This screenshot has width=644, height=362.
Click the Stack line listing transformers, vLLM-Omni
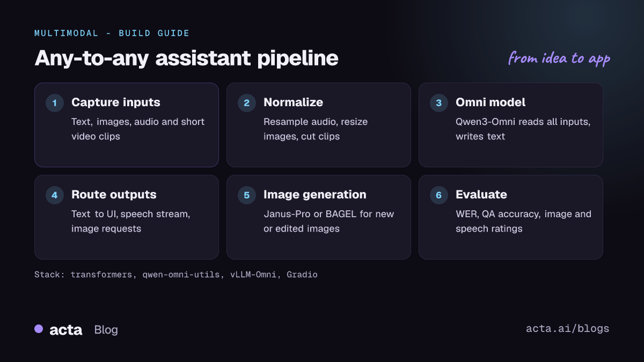coord(176,275)
